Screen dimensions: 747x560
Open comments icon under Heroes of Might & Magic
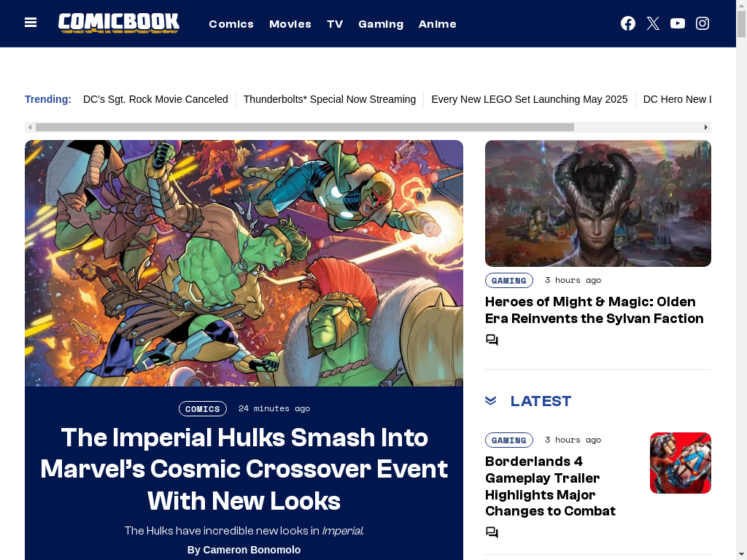click(492, 340)
